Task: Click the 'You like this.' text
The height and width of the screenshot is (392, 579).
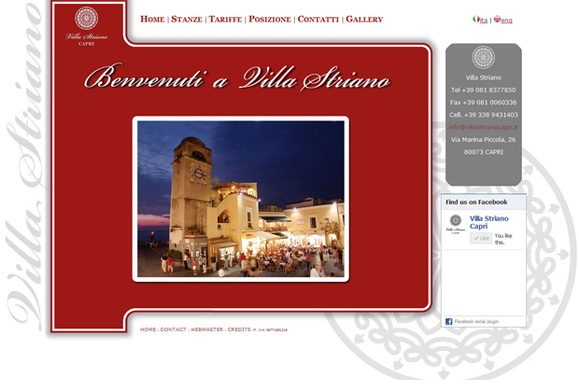Action: (x=503, y=239)
